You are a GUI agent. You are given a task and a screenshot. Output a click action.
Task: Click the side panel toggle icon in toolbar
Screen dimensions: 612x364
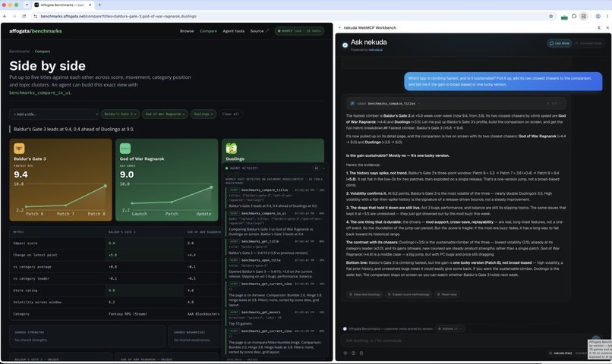point(583,17)
